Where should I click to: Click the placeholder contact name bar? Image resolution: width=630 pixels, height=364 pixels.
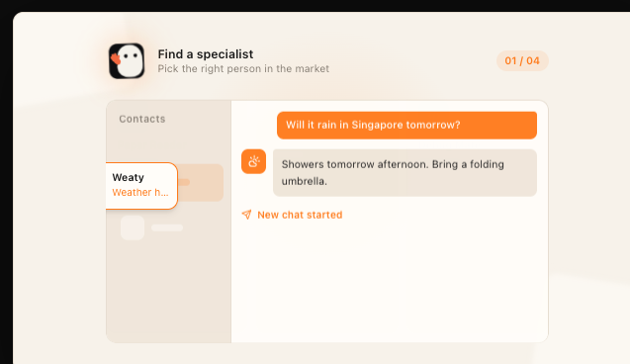pyautogui.click(x=167, y=227)
